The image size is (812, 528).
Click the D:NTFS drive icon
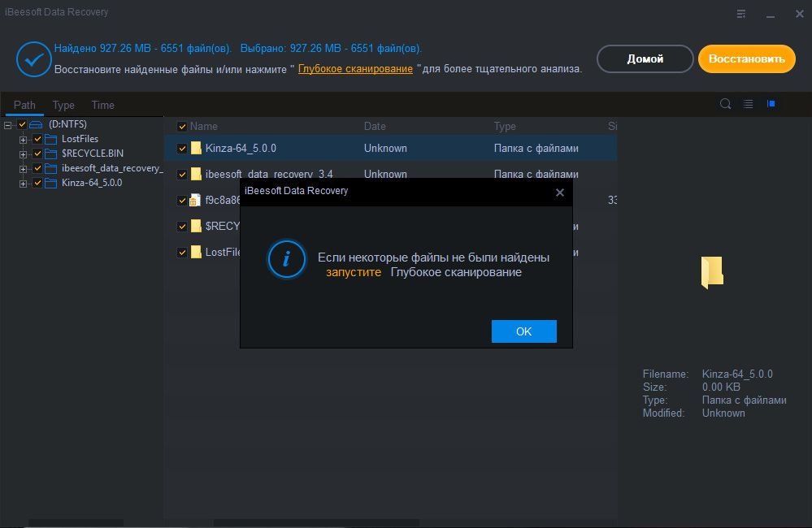point(36,124)
